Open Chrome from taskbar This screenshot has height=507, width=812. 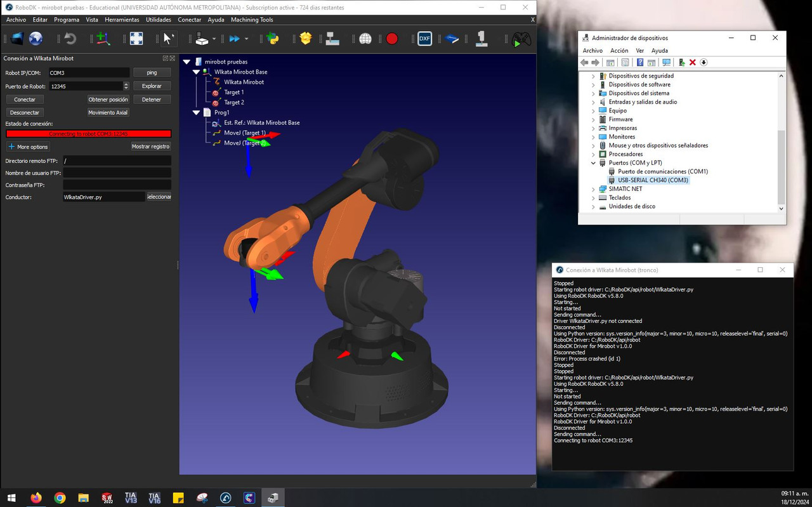[60, 498]
